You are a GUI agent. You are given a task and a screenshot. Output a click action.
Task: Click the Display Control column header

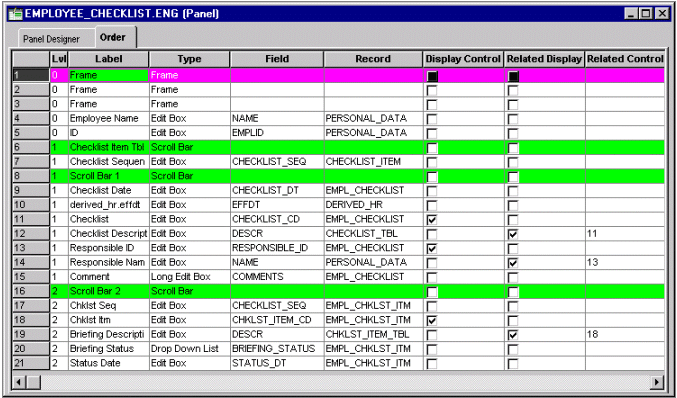tap(463, 59)
